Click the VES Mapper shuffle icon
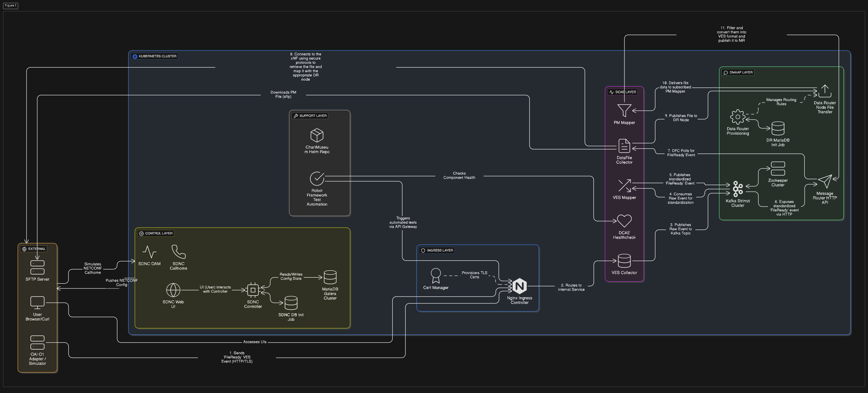This screenshot has height=393, width=868. (624, 185)
